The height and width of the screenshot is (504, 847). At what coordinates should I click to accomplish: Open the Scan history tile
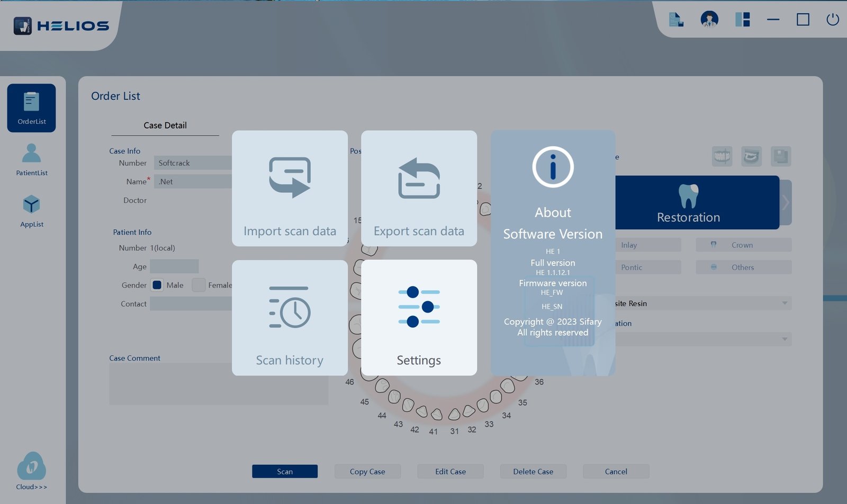pos(290,318)
